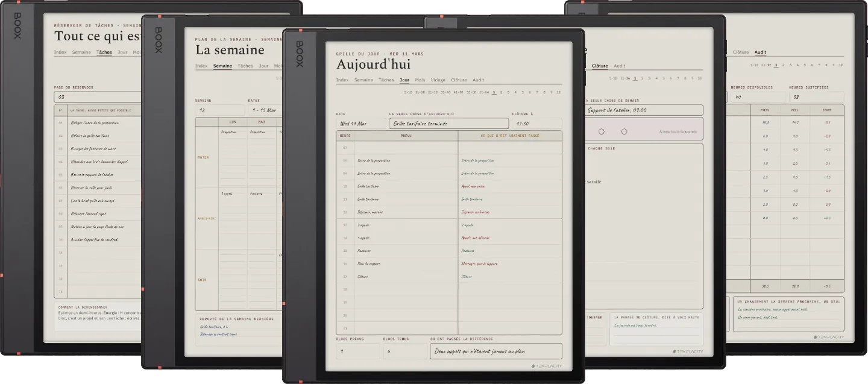Open Tâches tab on La semaine tablet
This screenshot has height=384, width=868.
[x=245, y=66]
